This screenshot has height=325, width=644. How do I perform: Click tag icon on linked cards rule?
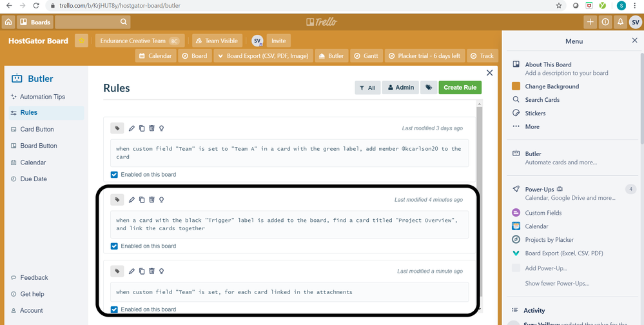point(117,271)
